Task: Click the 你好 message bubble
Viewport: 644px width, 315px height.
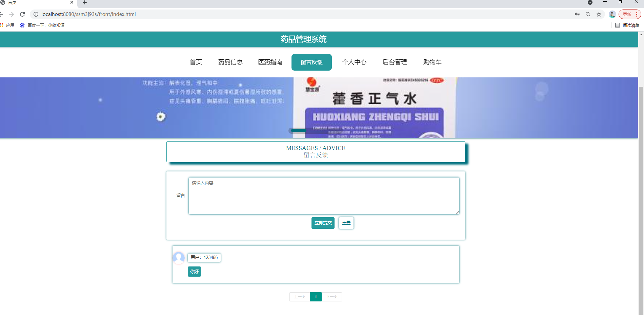Action: (x=194, y=272)
